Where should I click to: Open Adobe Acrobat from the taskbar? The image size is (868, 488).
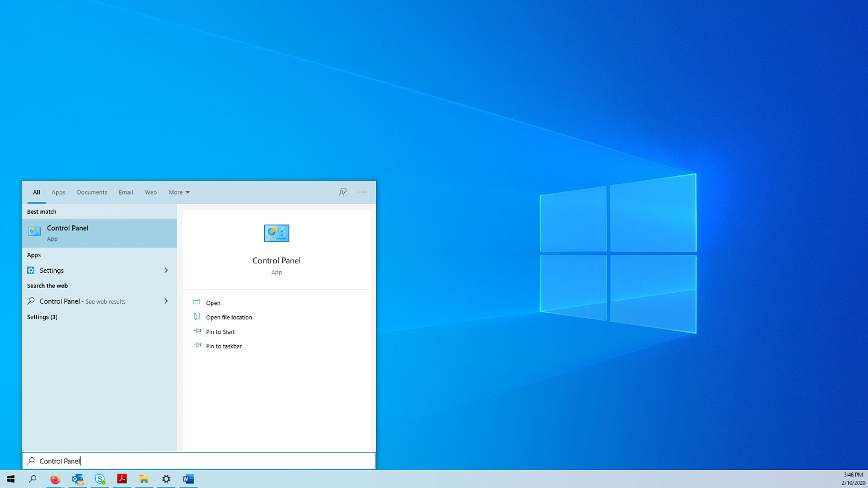click(x=122, y=479)
